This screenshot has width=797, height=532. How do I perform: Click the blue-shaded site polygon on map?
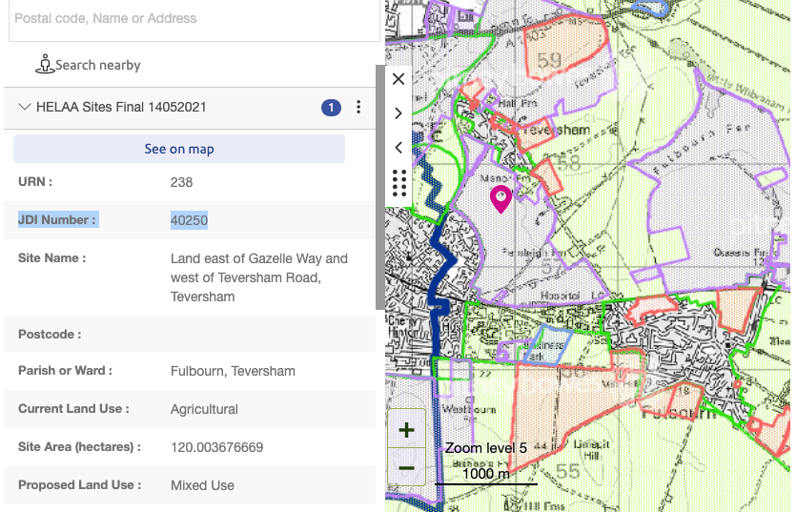pos(546,344)
